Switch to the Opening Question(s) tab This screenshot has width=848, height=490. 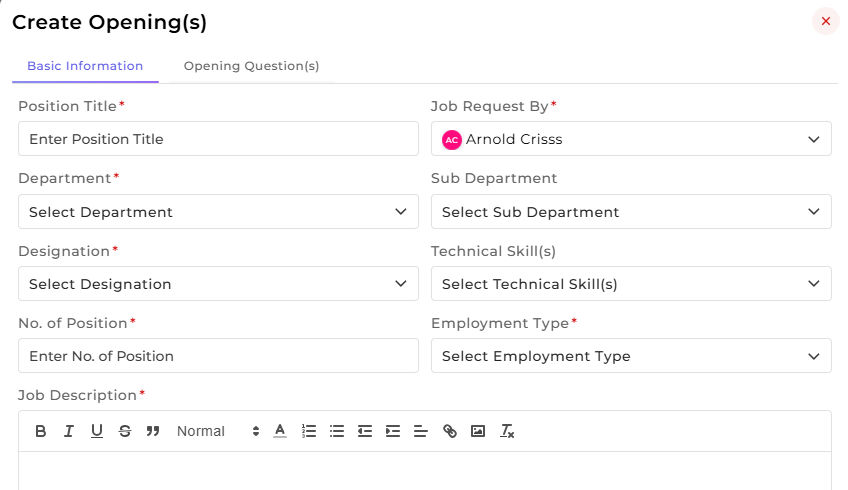[251, 66]
